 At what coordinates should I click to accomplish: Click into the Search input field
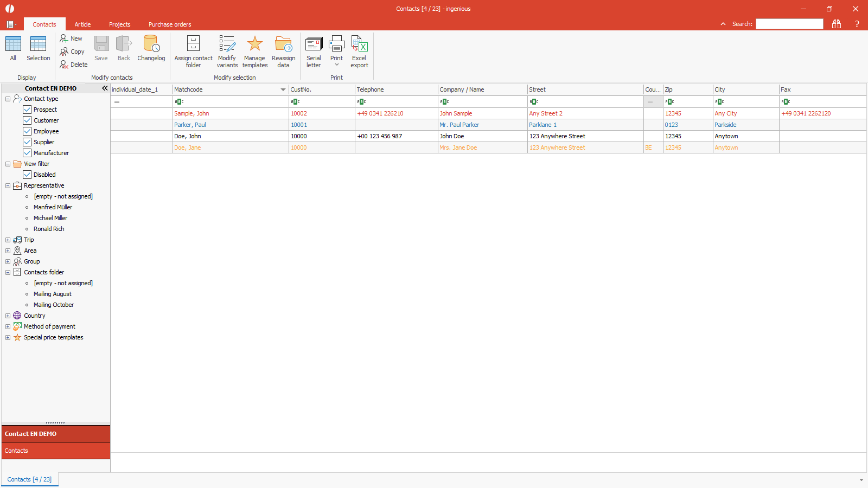[x=789, y=24]
